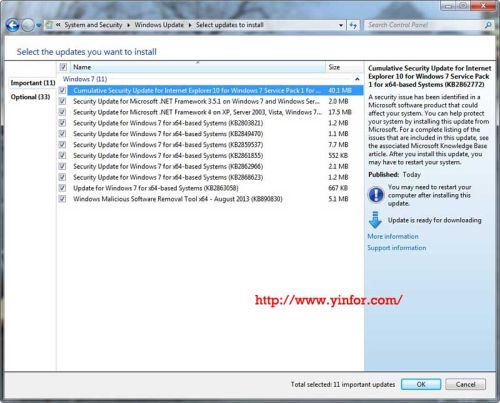
Task: Sort by the Name column header
Action: click(197, 67)
